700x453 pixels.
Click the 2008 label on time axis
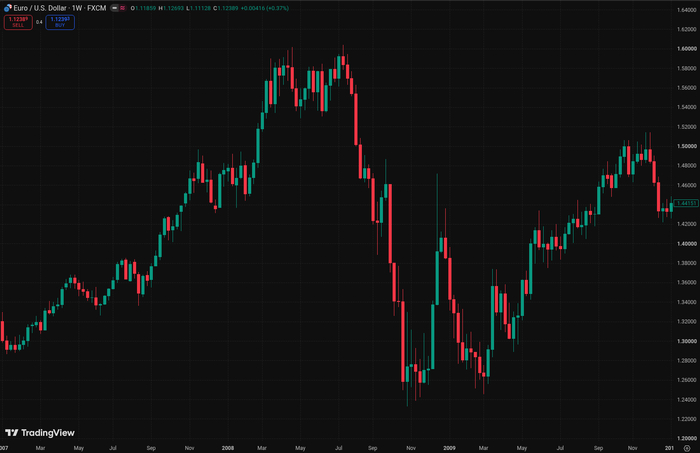coord(228,448)
